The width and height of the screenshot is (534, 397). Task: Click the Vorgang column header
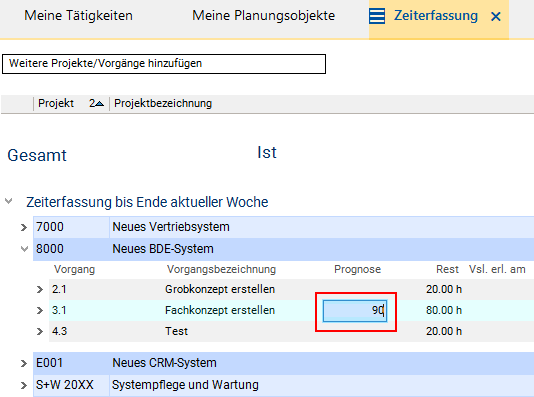pyautogui.click(x=74, y=269)
